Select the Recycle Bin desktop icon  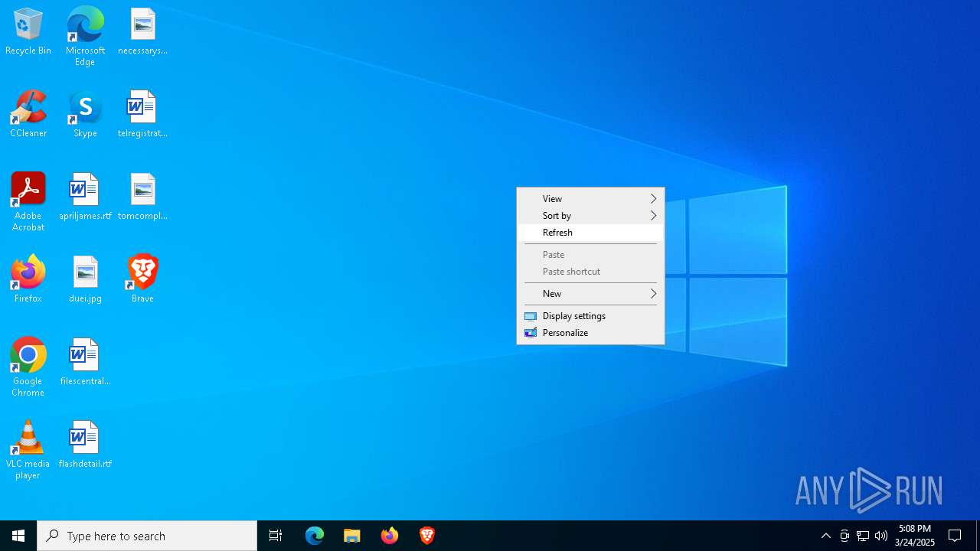click(x=28, y=32)
